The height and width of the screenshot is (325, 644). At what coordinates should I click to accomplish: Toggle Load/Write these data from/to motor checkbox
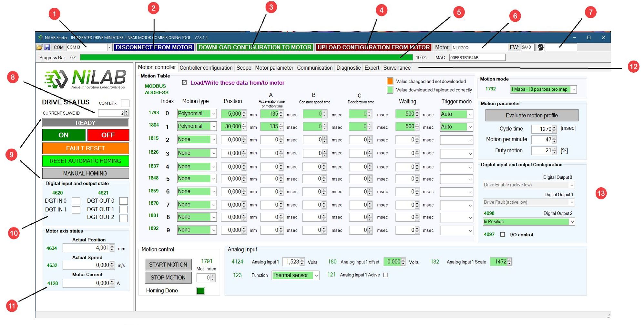[x=184, y=83]
